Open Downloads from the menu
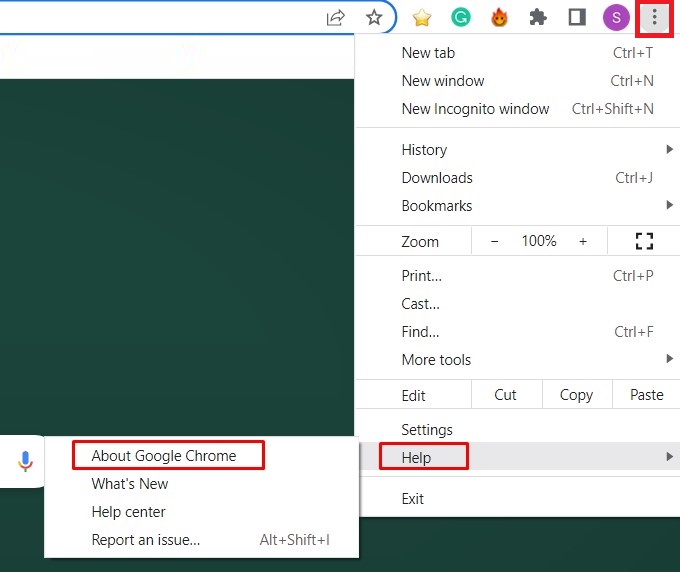680x572 pixels. click(518, 178)
